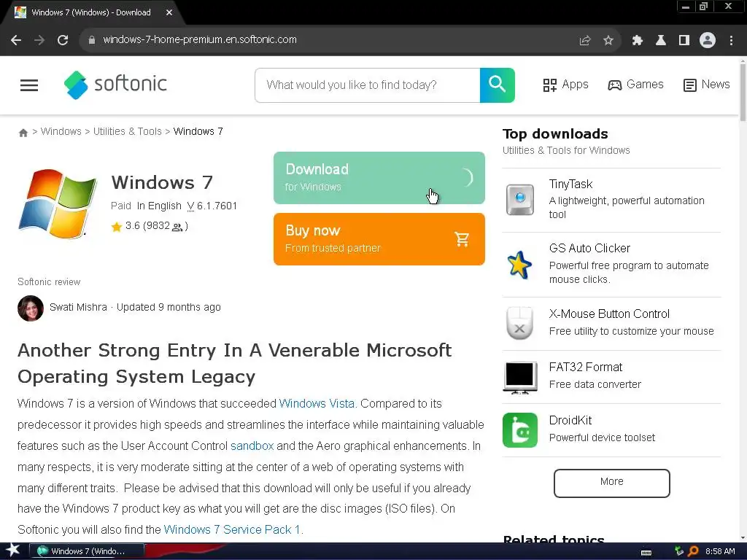Click the X-Mouse Button Control icon
The height and width of the screenshot is (560, 747).
[519, 323]
